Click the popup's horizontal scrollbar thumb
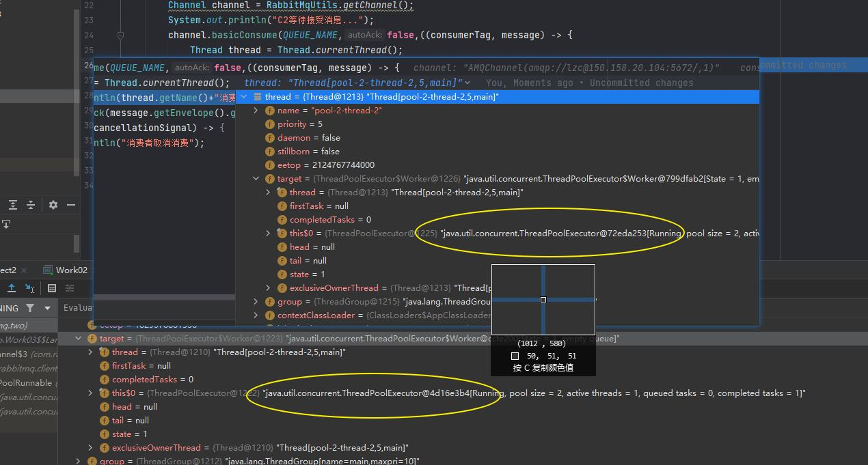The image size is (868, 465). (164, 298)
